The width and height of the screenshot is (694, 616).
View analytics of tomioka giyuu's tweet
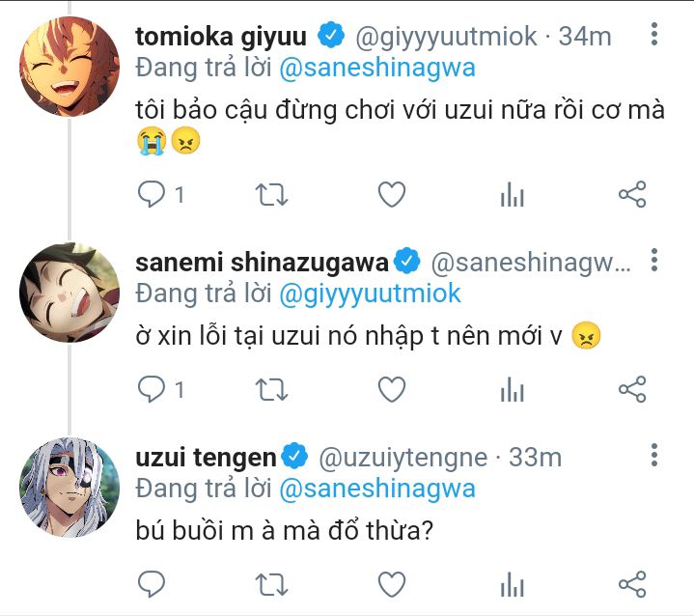coord(512,195)
